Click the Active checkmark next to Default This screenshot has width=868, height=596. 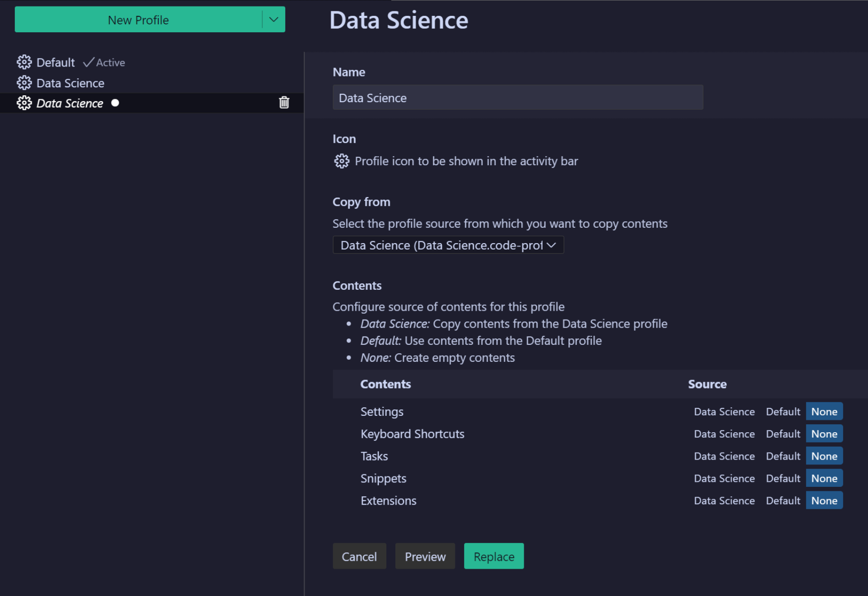pyautogui.click(x=88, y=62)
